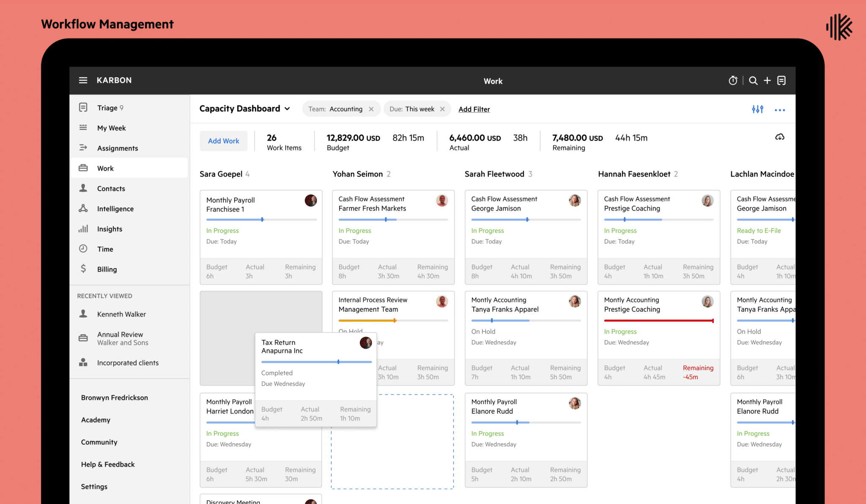Open filter settings sliders icon
The width and height of the screenshot is (866, 504).
(757, 109)
